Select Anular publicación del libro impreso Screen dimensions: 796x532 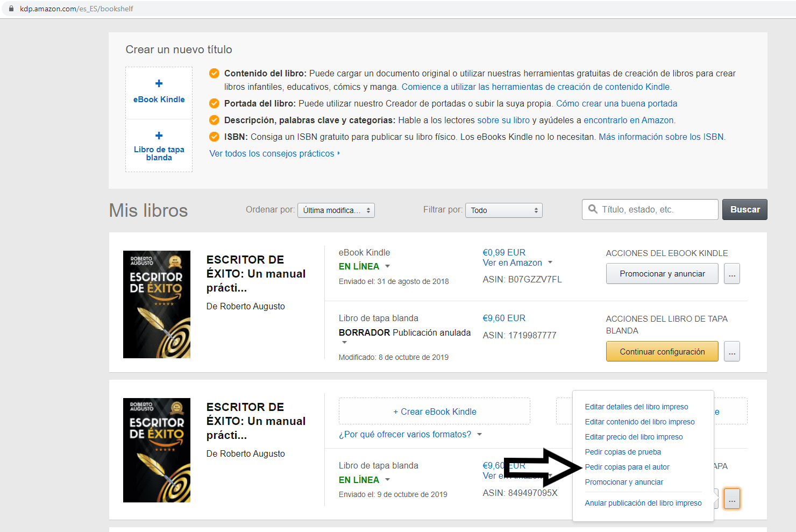pos(643,503)
